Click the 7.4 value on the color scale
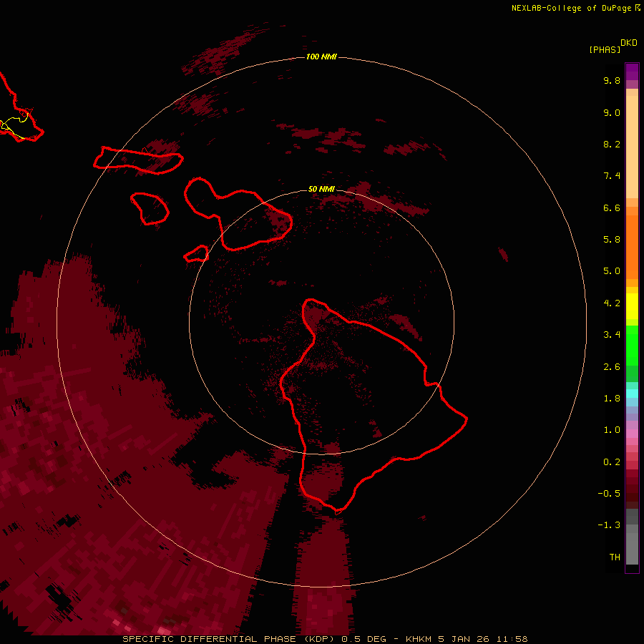644x644 pixels. coord(612,176)
